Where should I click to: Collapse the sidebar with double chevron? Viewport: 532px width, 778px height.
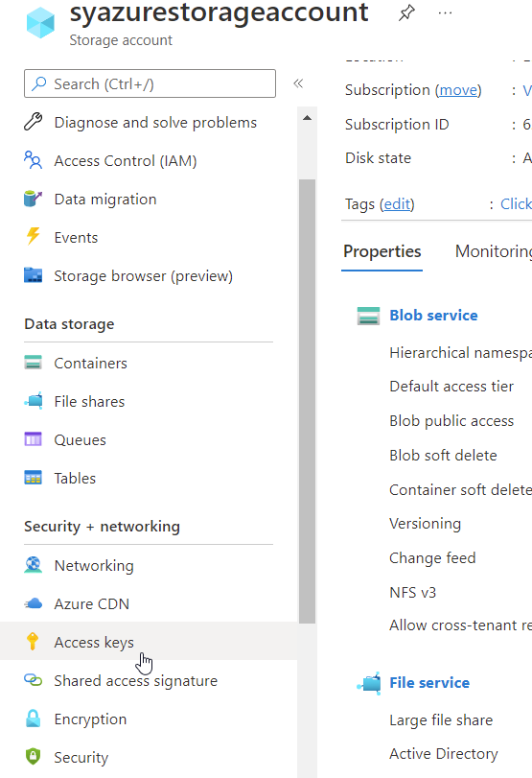(298, 83)
